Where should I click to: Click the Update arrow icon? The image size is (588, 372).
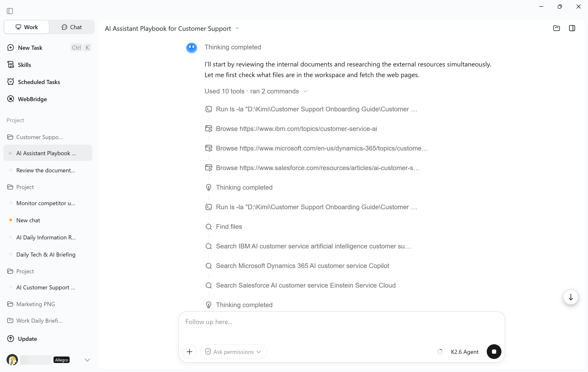coord(10,339)
